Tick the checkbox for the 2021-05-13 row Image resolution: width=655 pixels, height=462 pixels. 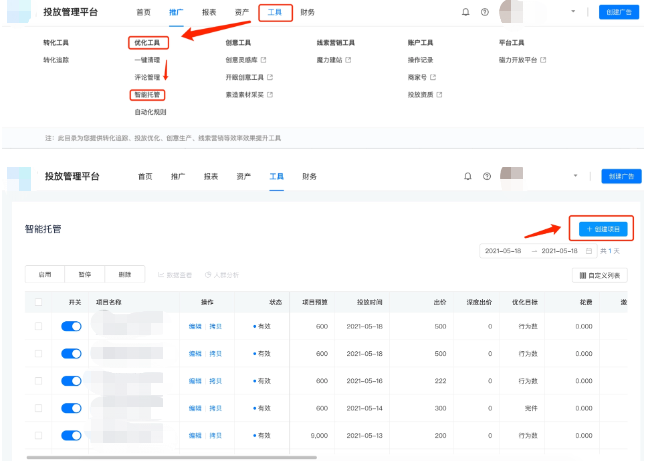(38, 435)
